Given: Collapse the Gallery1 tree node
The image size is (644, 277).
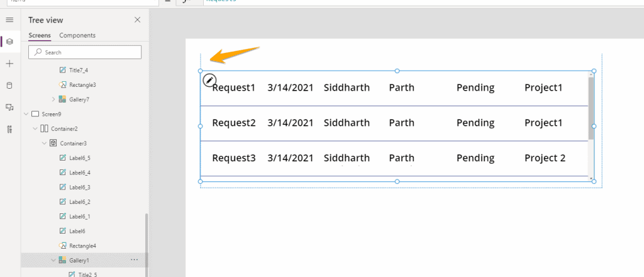Looking at the screenshot, I should [x=53, y=260].
